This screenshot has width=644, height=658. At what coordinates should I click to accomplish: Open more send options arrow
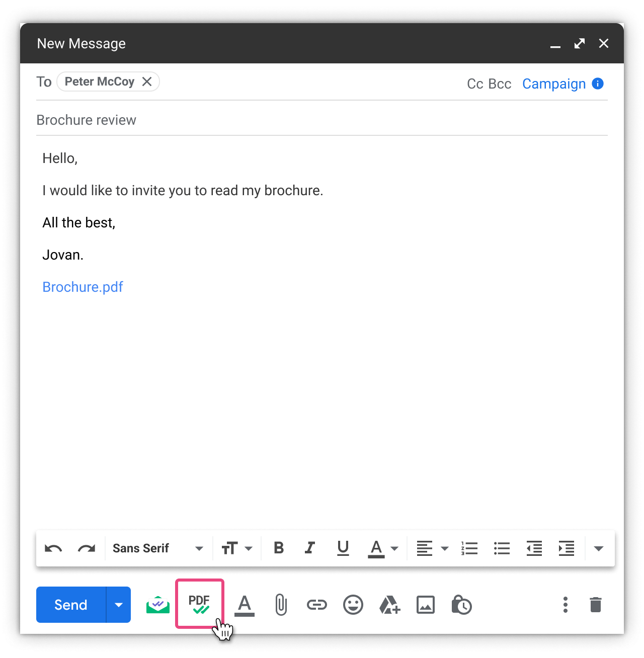coord(119,605)
